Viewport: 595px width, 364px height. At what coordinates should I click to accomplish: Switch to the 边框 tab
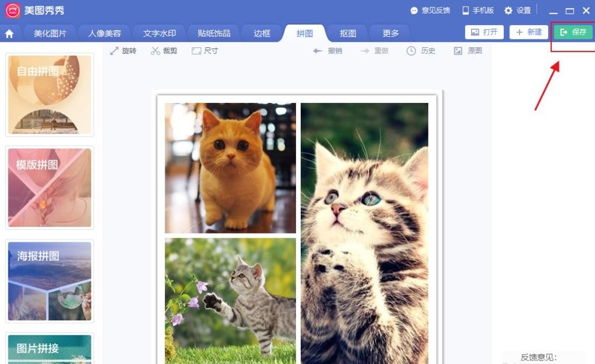[262, 34]
